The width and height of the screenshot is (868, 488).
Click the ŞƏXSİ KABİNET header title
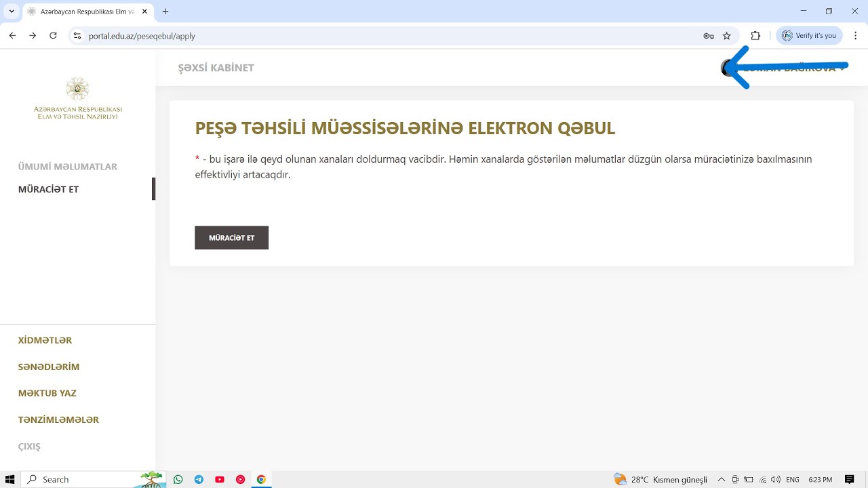216,68
